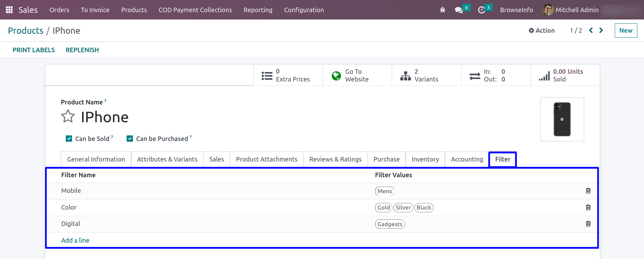The width and height of the screenshot is (644, 259).
Task: Click the Filter Name column header
Action: tap(78, 175)
